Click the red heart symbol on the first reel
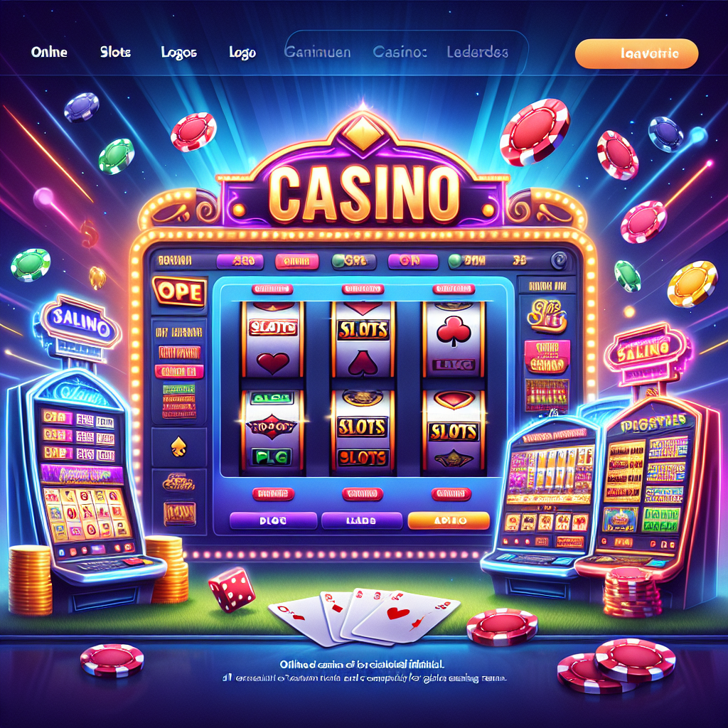This screenshot has width=728, height=728. [273, 363]
